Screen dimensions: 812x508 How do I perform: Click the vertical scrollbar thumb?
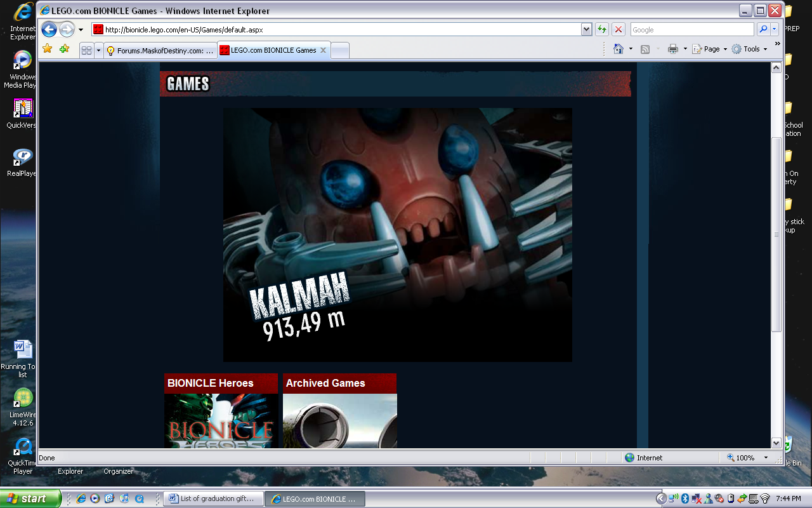click(x=776, y=234)
